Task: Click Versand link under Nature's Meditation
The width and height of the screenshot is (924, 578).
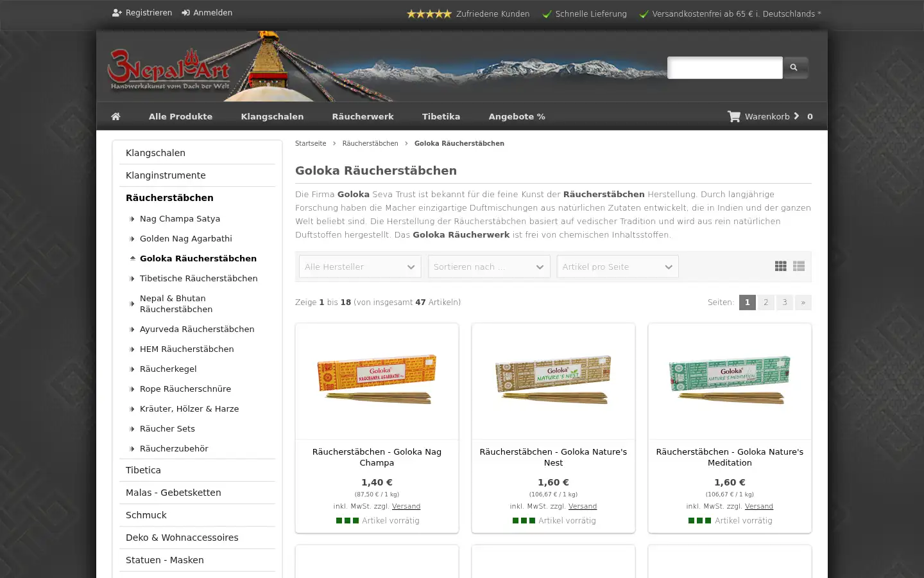Action: tap(759, 506)
